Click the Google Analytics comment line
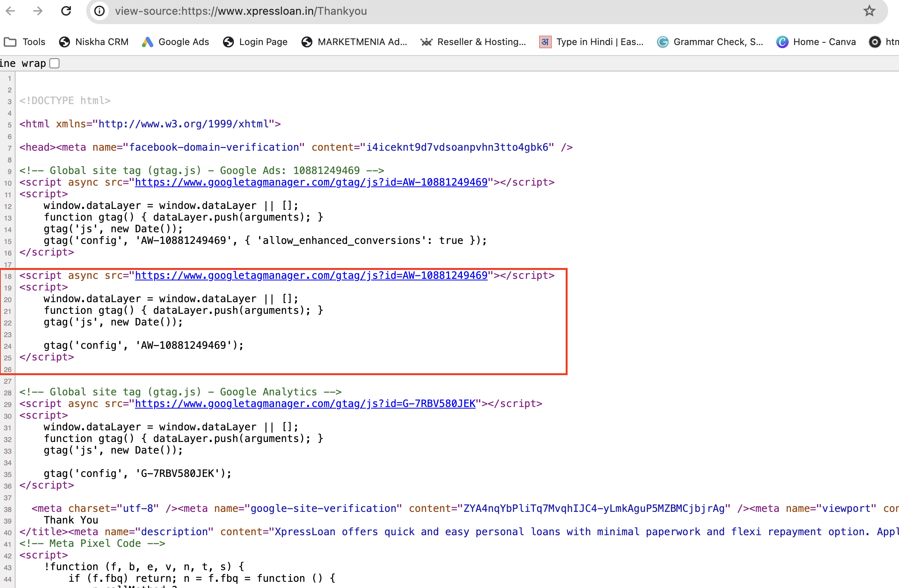 click(x=181, y=392)
